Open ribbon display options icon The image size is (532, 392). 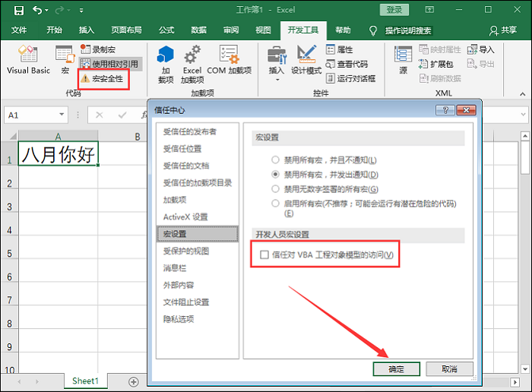[429, 9]
